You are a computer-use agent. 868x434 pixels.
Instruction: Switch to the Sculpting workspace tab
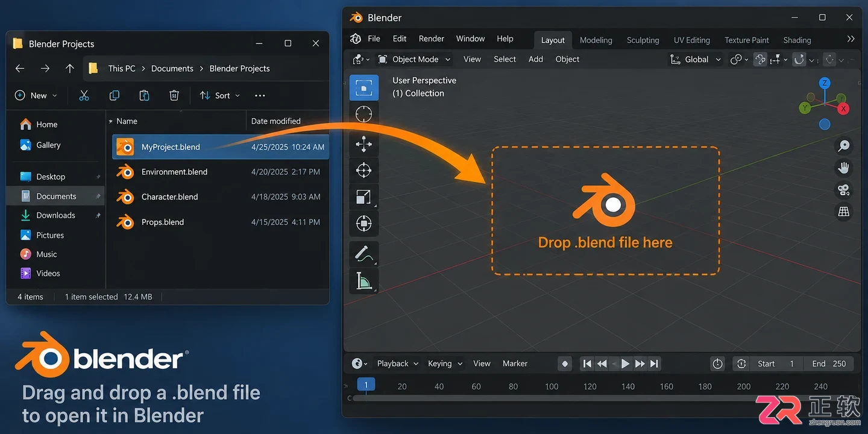[643, 40]
